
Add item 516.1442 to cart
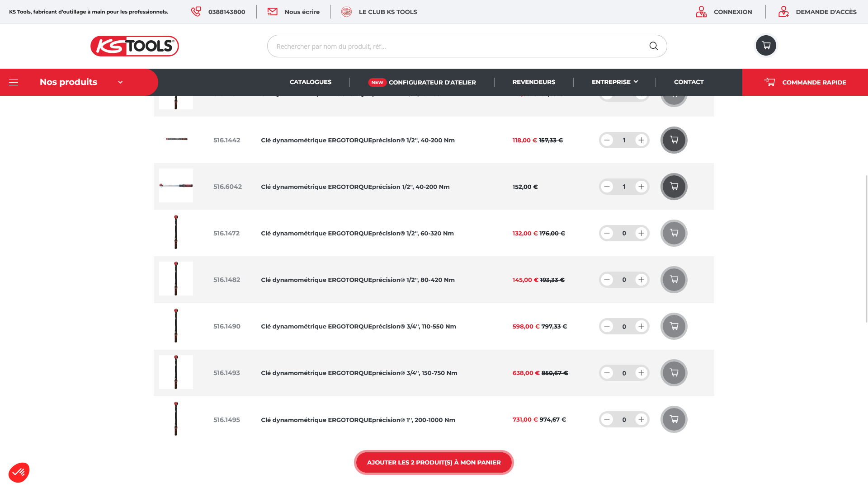674,140
